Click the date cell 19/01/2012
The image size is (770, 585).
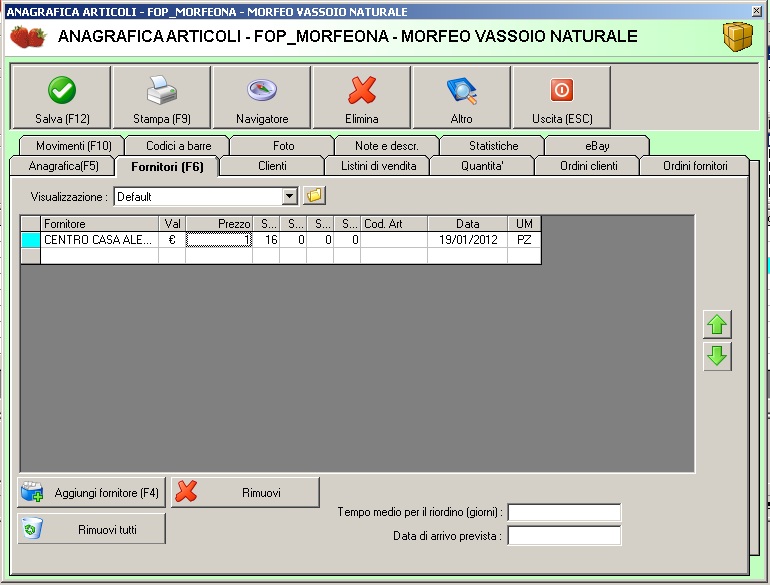[x=468, y=240]
